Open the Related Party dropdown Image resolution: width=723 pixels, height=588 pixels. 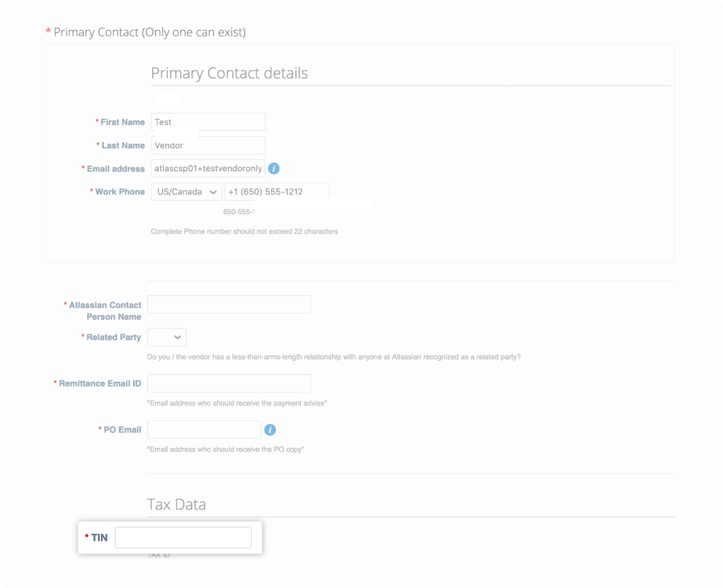pyautogui.click(x=167, y=337)
